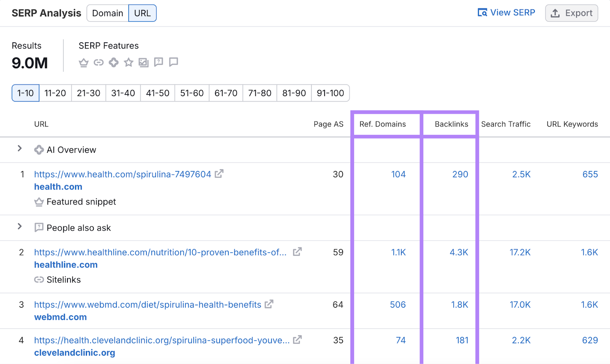Click the AI Overview sparkle SERP feature icon
Viewport: 610px width, 364px height.
pyautogui.click(x=113, y=62)
